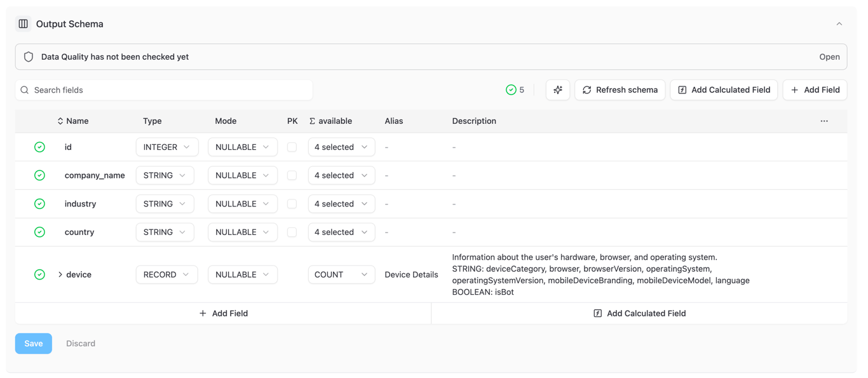The height and width of the screenshot is (378, 868).
Task: Open aggregations dropdown for company_name
Action: click(x=341, y=175)
